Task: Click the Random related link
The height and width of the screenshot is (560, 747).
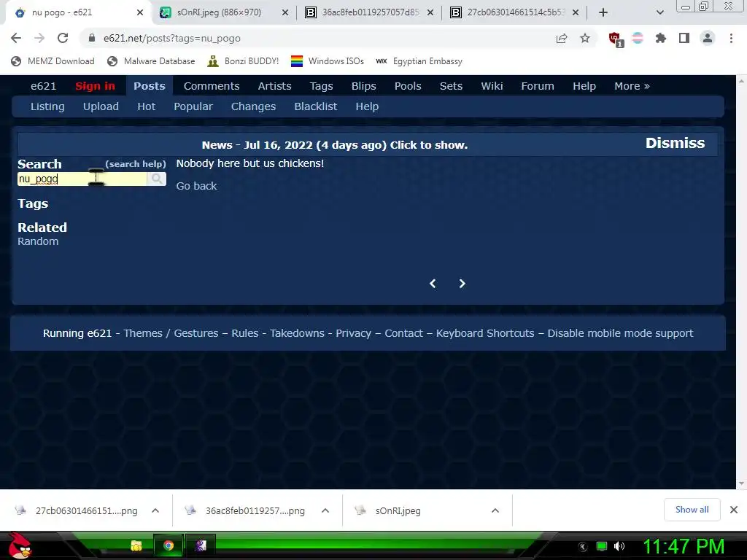Action: [38, 241]
